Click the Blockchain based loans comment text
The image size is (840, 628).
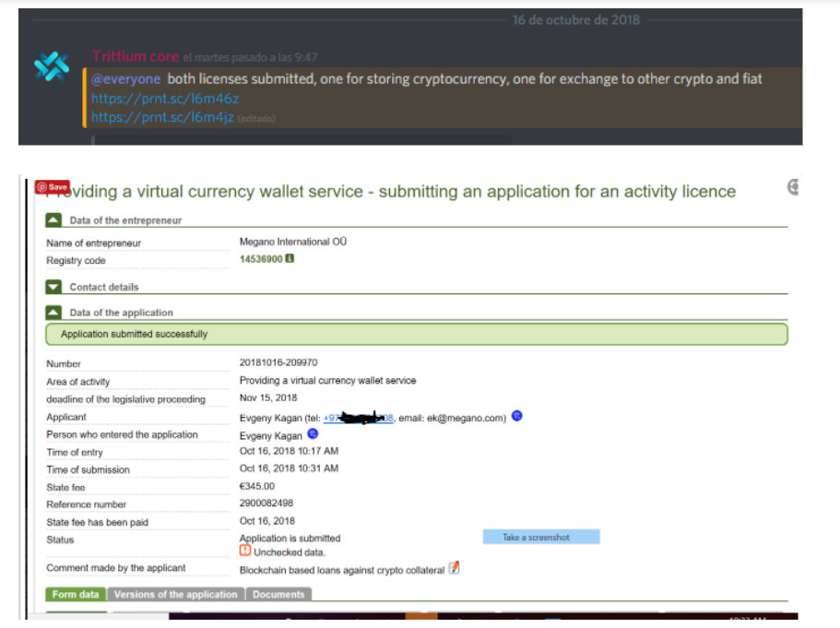342,570
